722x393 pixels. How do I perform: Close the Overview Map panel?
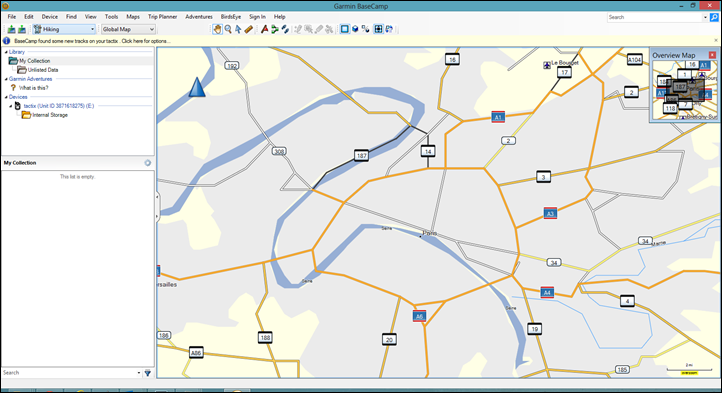coord(712,55)
